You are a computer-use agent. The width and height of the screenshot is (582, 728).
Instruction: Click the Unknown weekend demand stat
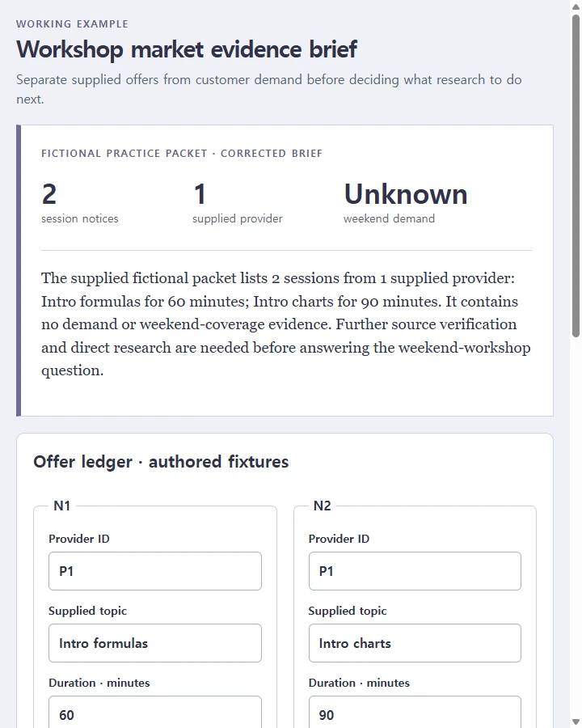[x=405, y=203]
